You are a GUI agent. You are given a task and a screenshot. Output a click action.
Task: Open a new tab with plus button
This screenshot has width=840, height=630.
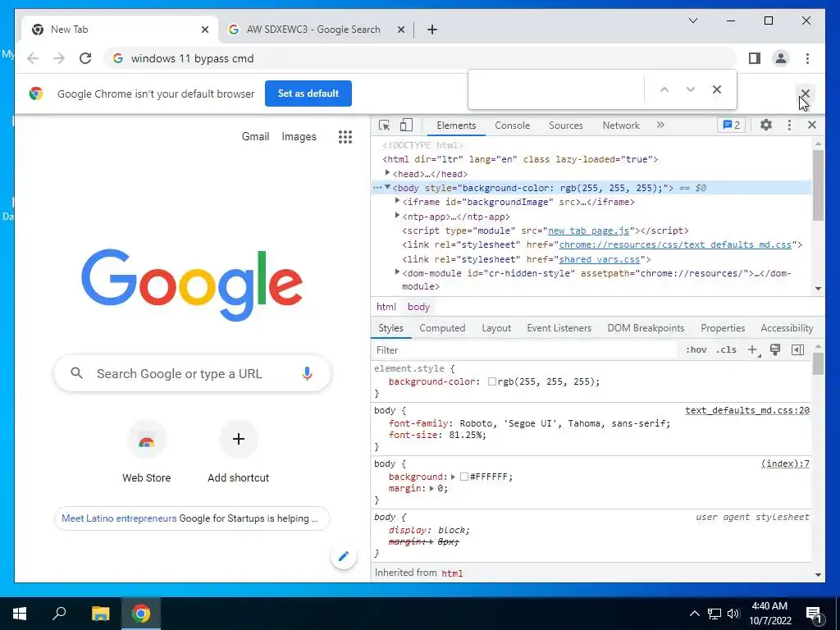tap(432, 30)
